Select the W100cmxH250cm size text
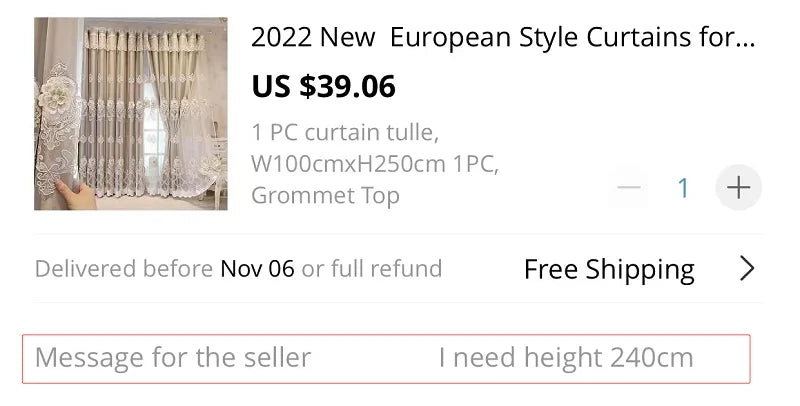The height and width of the screenshot is (406, 800). (374, 164)
